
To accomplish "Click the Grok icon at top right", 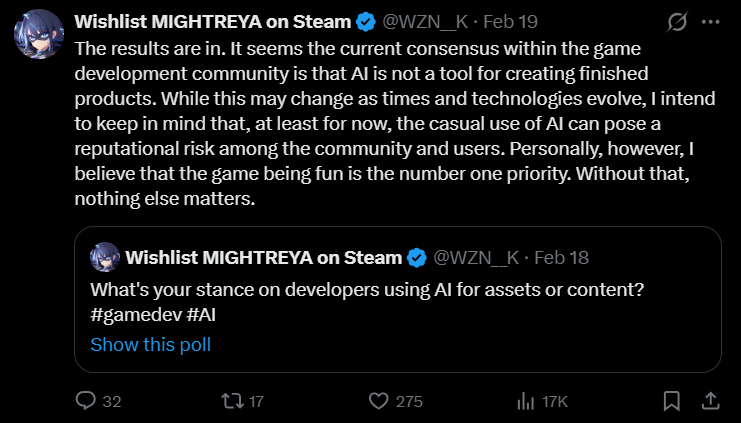I will tap(676, 20).
